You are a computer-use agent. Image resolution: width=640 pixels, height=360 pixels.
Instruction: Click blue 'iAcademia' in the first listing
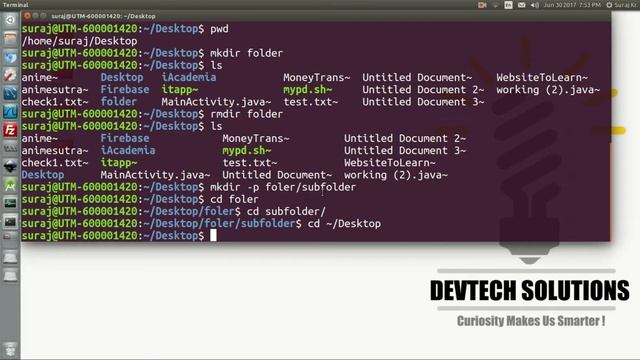(189, 78)
